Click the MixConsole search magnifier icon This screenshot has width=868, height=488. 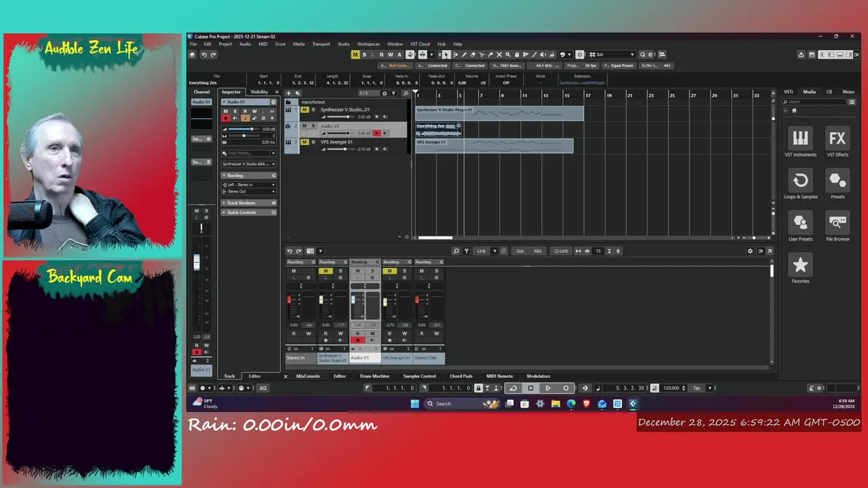[456, 251]
